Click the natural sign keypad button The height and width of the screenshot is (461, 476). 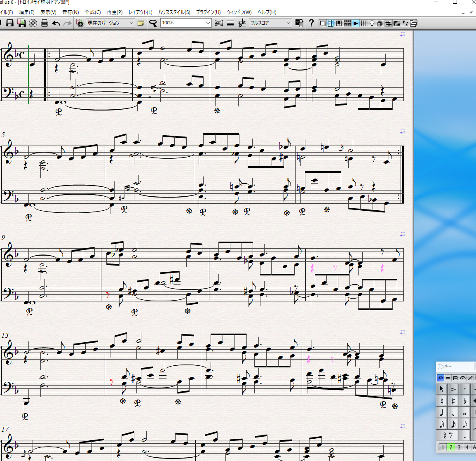point(441,401)
